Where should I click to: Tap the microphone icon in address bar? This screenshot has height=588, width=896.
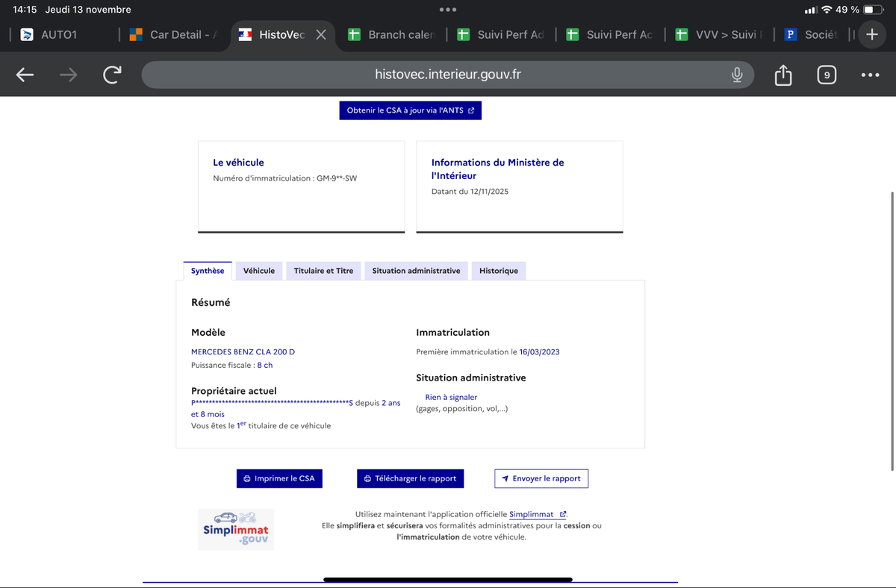(x=737, y=75)
